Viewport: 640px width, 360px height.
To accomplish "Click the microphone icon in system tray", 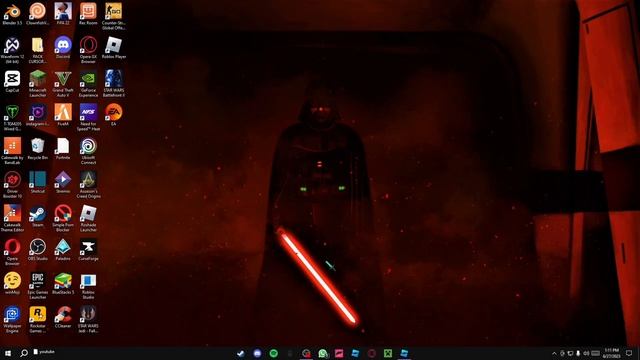I will (578, 353).
